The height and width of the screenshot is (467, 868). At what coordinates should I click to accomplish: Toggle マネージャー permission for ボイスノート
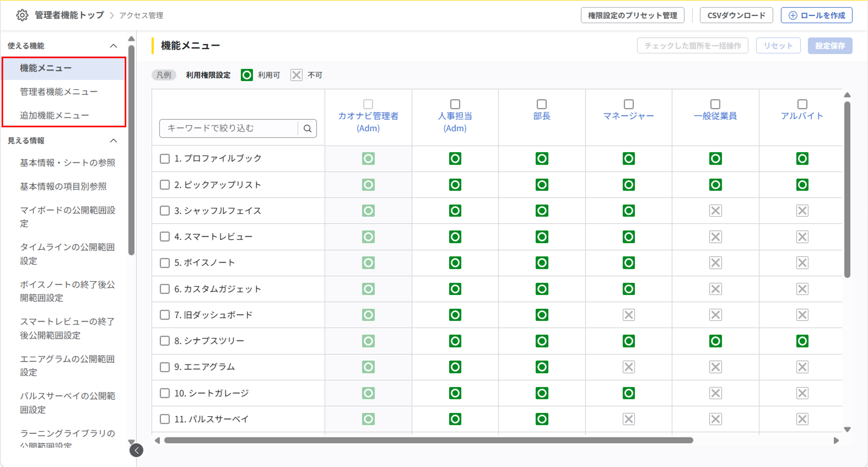[x=629, y=262]
